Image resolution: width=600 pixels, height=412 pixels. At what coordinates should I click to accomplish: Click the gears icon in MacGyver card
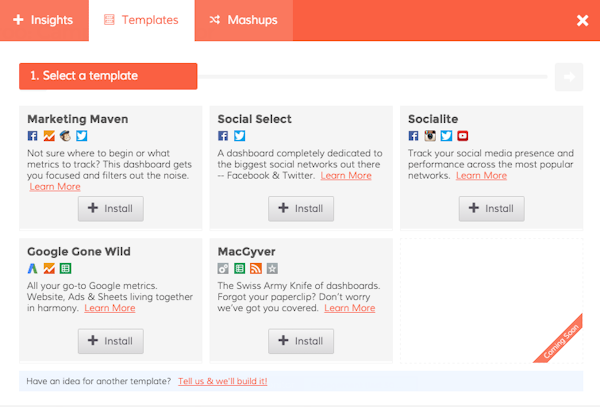[223, 269]
